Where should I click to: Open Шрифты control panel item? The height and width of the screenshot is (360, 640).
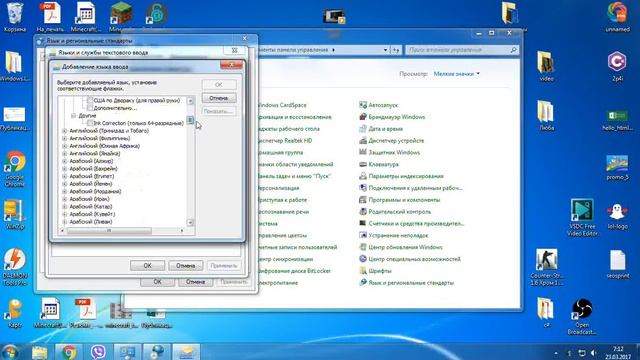point(376,271)
